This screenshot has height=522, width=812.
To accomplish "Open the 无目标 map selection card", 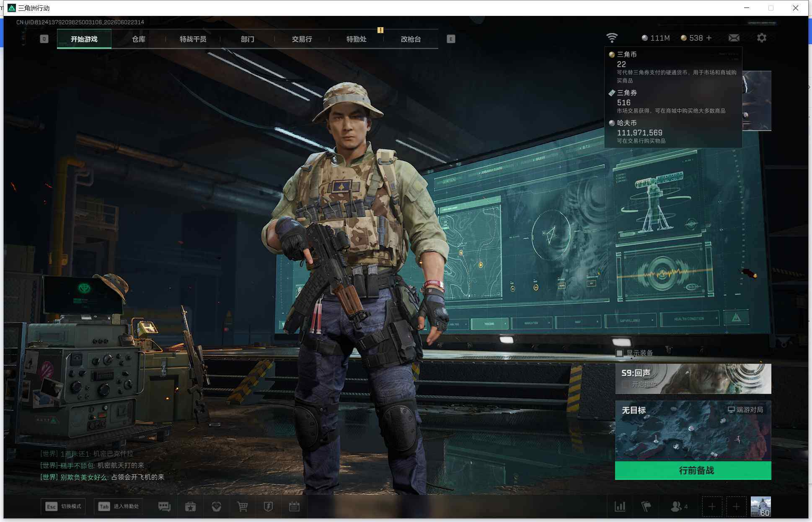I will coord(693,431).
